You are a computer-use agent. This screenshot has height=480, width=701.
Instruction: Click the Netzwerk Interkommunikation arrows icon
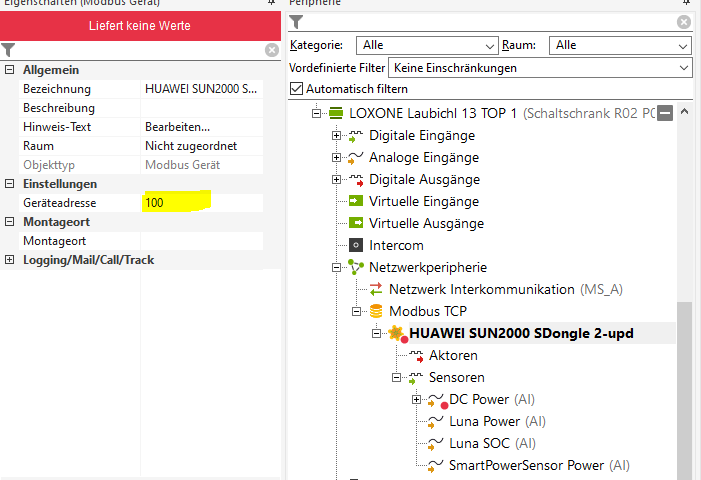376,289
